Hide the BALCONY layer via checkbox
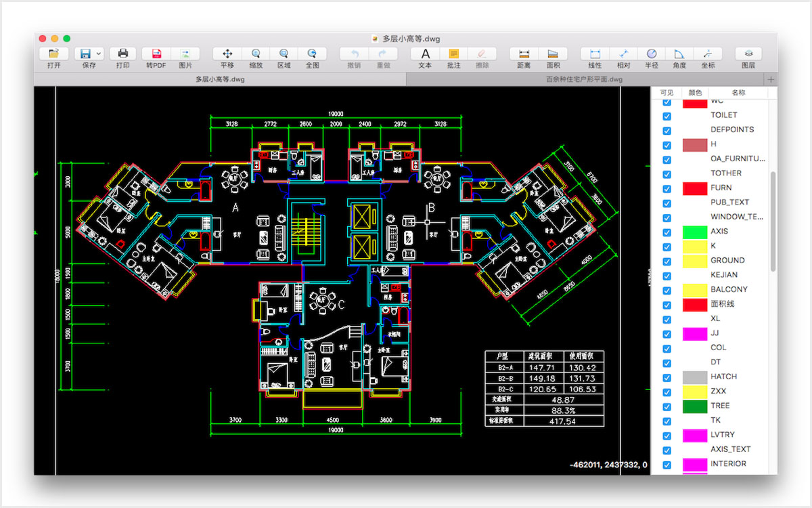 [x=667, y=290]
